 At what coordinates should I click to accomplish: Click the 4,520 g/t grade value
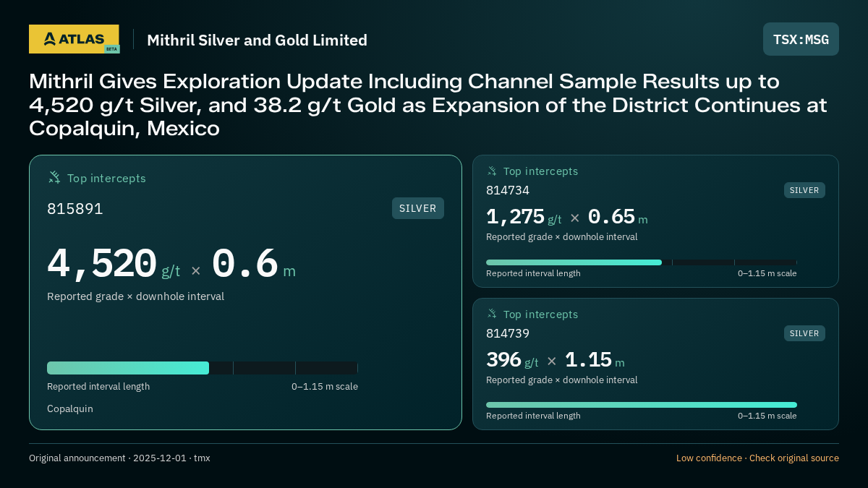point(114,264)
